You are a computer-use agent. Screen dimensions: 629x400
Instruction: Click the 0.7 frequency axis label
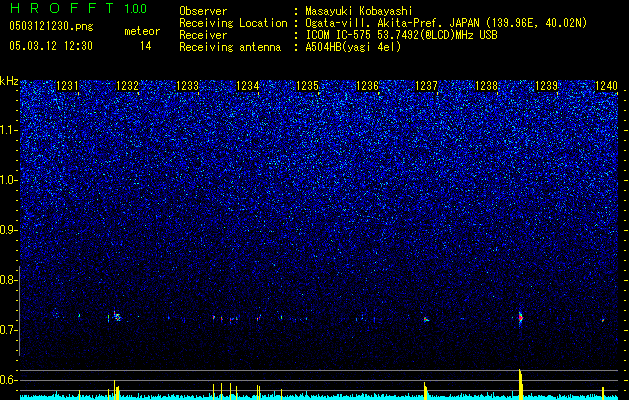coord(9,330)
